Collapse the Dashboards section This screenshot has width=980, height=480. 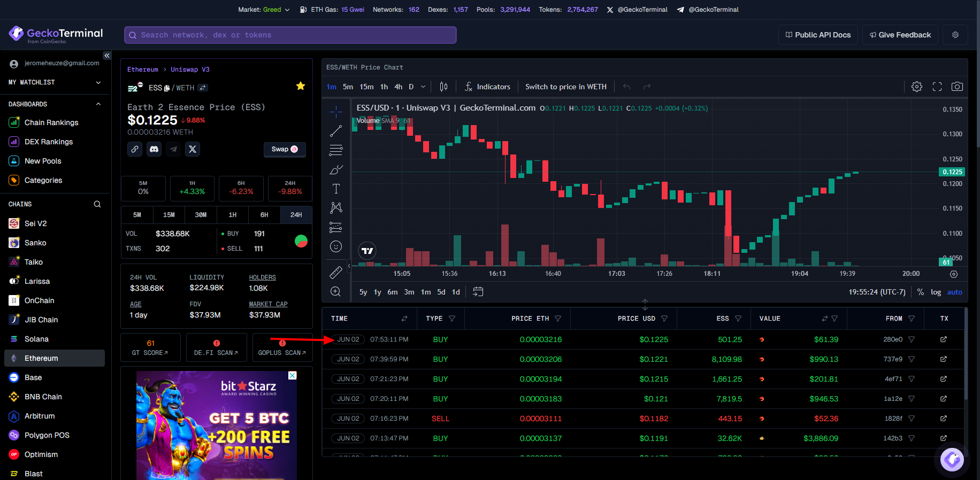click(x=98, y=104)
